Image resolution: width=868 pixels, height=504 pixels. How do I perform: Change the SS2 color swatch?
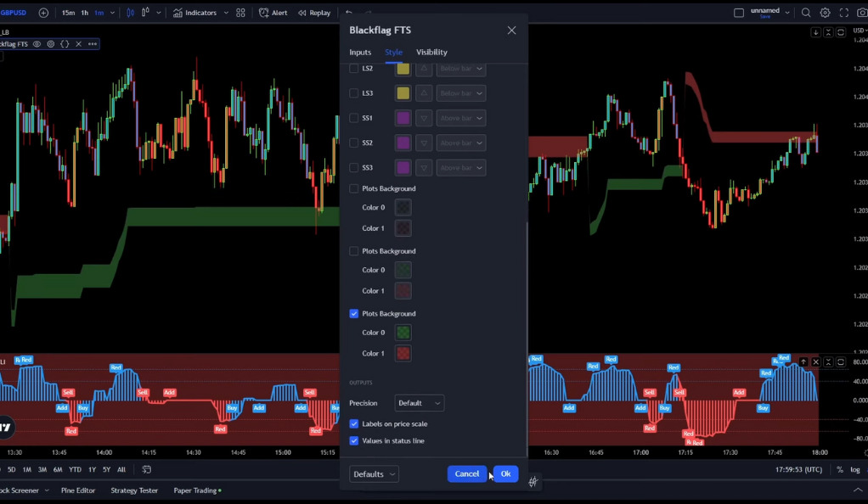pyautogui.click(x=403, y=143)
